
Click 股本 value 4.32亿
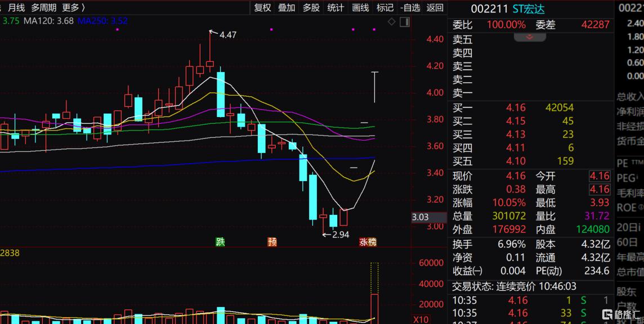[596, 244]
